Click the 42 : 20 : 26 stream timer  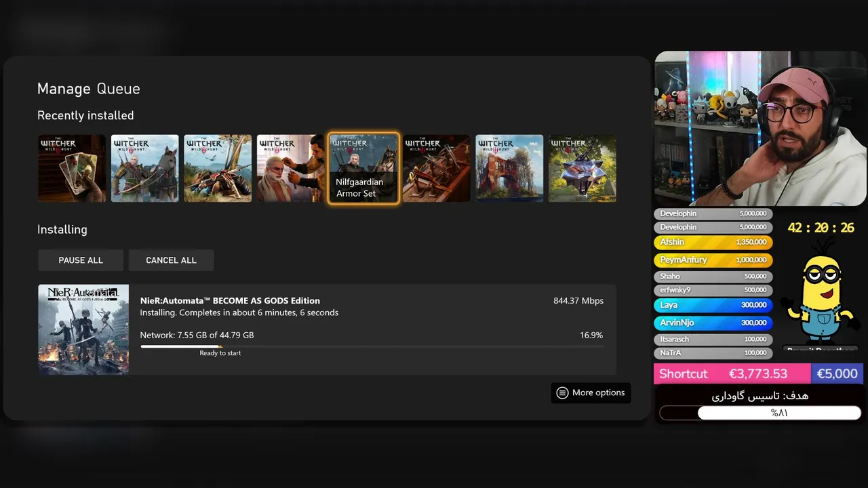[821, 228]
